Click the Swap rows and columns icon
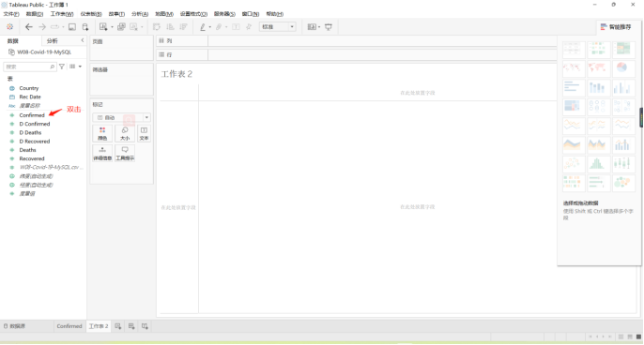The height and width of the screenshot is (345, 644). click(x=157, y=27)
